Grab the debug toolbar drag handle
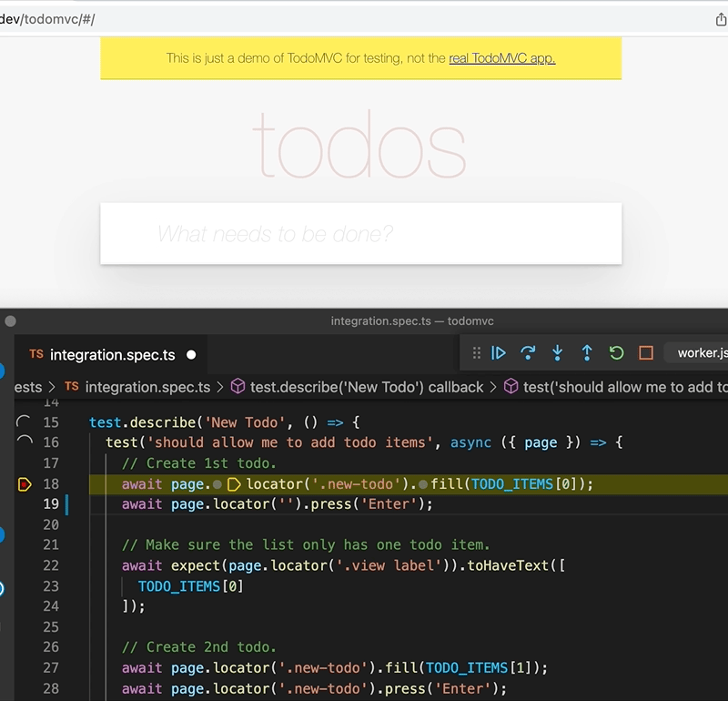Image resolution: width=728 pixels, height=701 pixels. coord(476,353)
